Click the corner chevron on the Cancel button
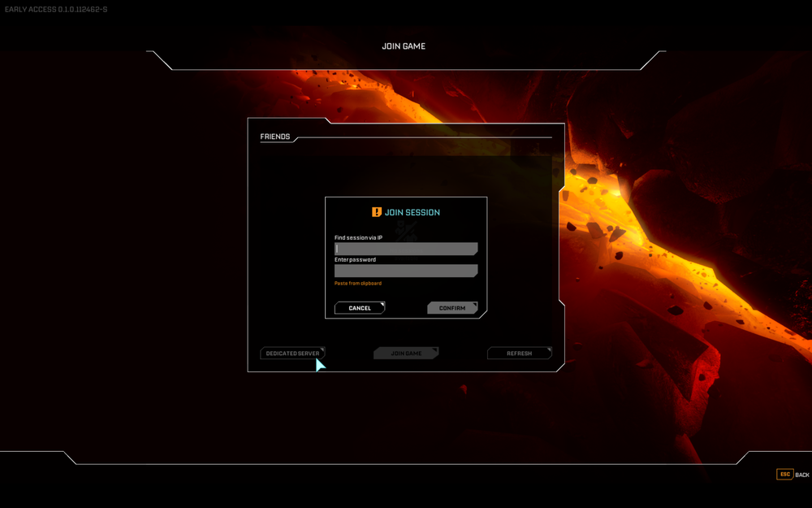This screenshot has width=812, height=508. tap(382, 302)
